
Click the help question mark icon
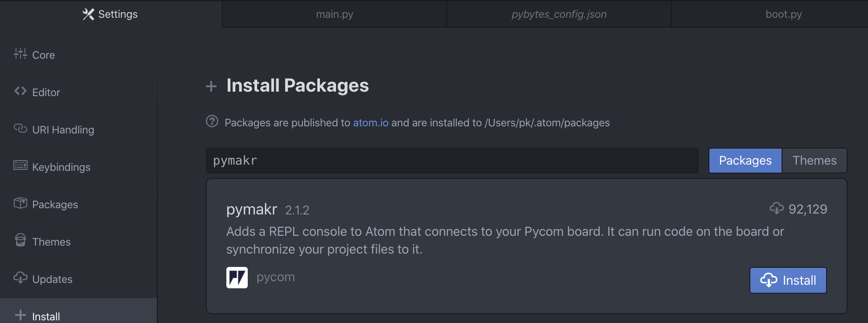(212, 121)
